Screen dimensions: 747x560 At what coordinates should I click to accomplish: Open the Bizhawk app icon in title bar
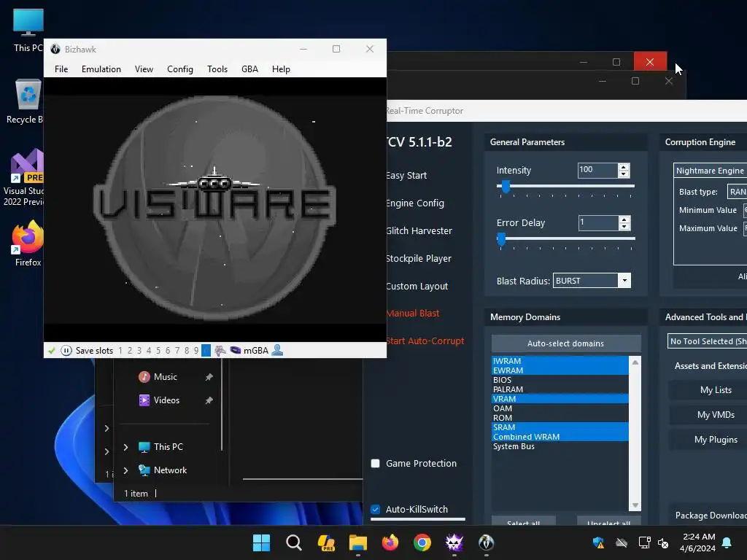(x=55, y=49)
